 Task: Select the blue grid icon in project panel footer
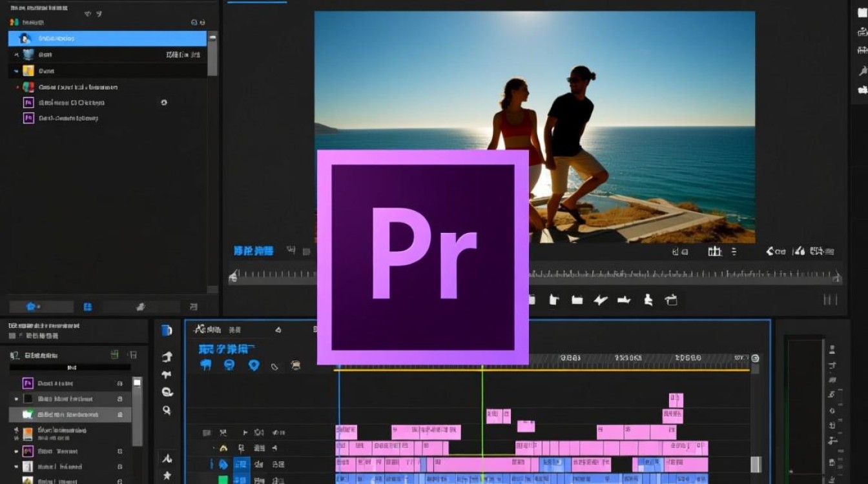pyautogui.click(x=88, y=307)
